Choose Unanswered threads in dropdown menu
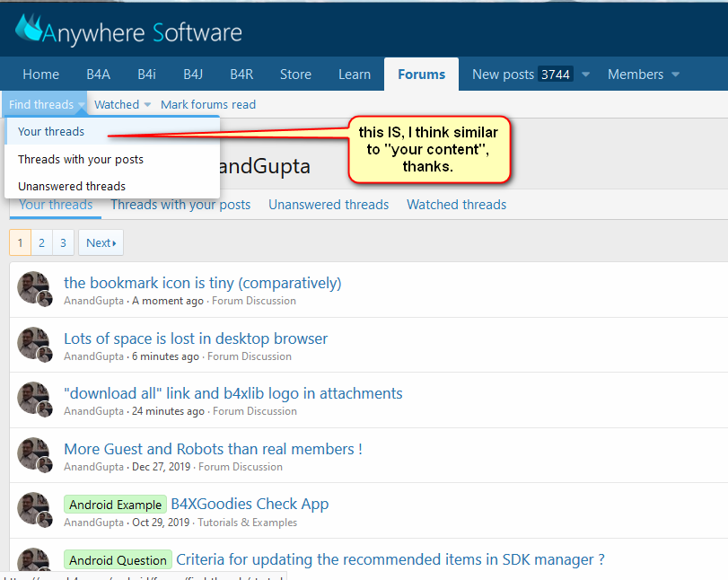 (112, 186)
